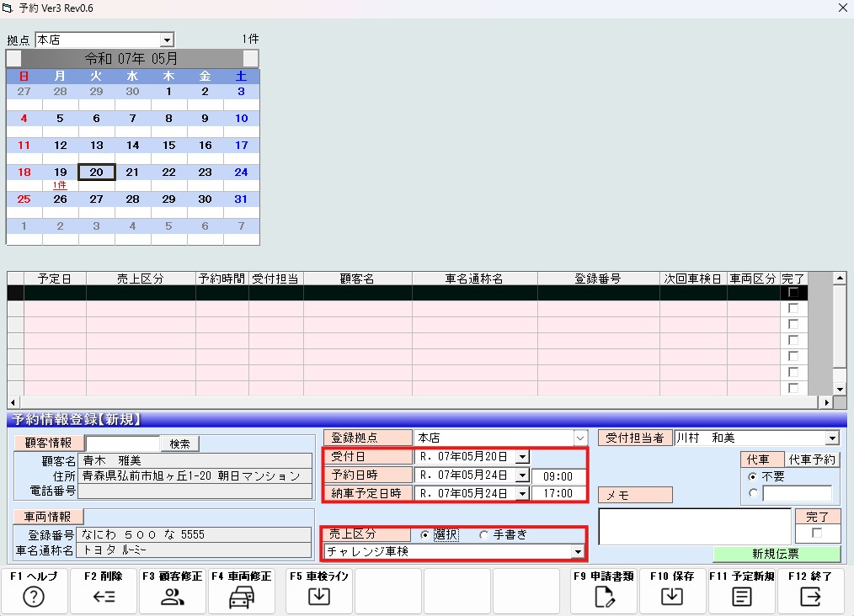Go to next month in calendar header
This screenshot has width=854, height=616.
point(250,58)
